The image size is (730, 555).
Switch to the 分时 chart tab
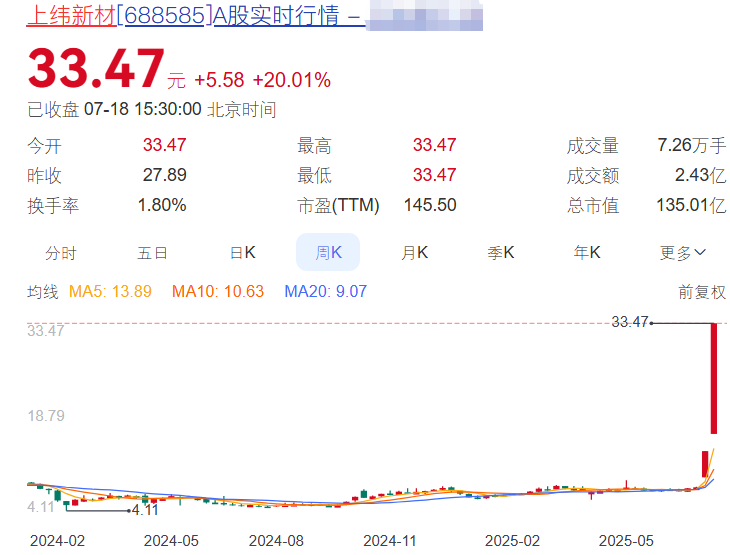click(x=61, y=253)
